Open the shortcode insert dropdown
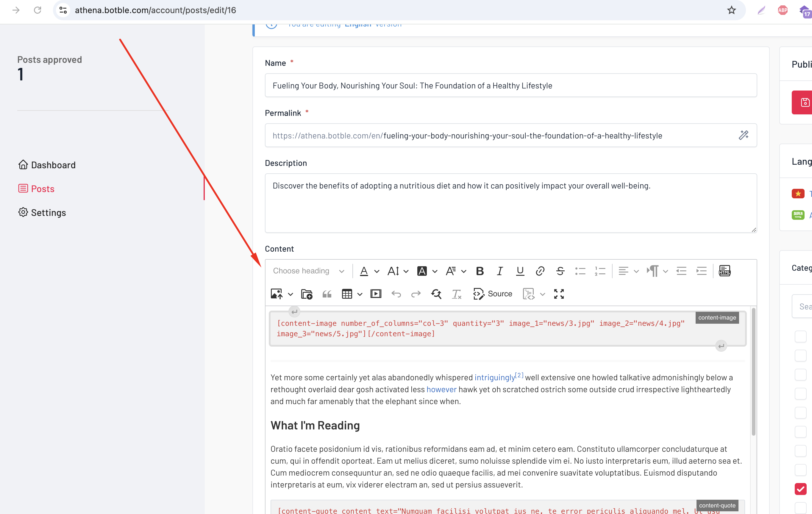The width and height of the screenshot is (812, 514). coord(534,294)
